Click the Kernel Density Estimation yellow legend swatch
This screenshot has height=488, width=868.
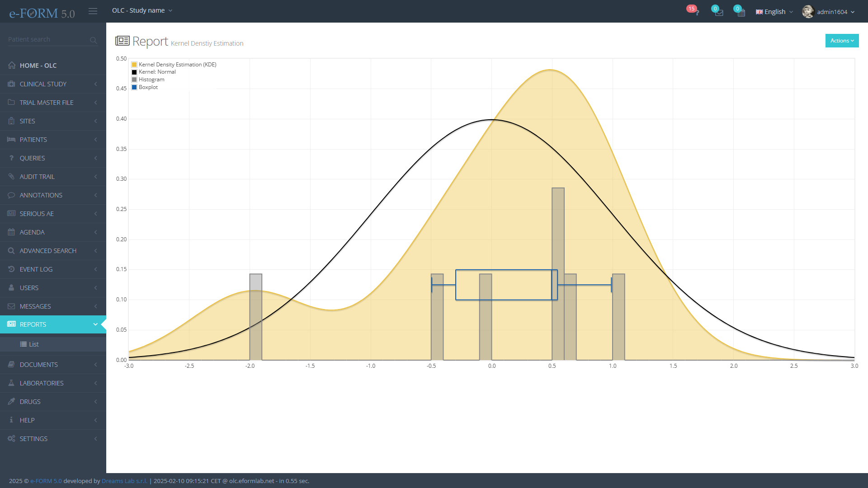pos(134,65)
